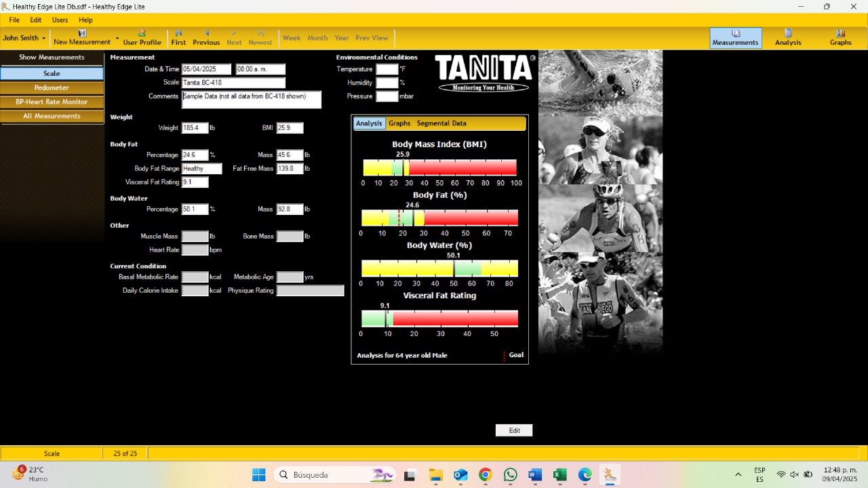Go to the Previous measurement
868x488 pixels.
205,38
